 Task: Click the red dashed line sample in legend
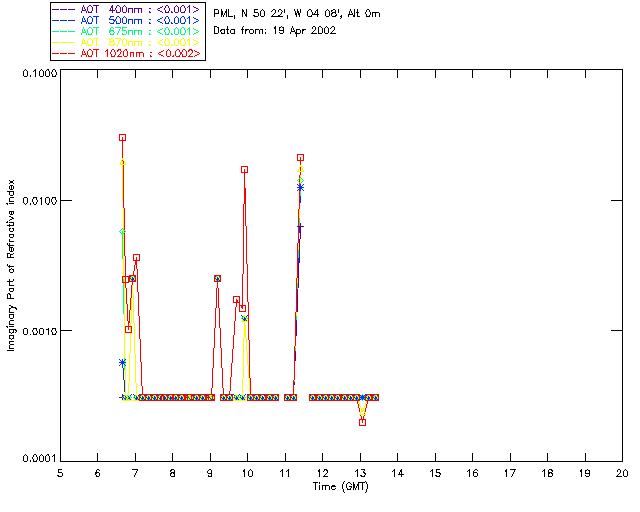click(64, 53)
